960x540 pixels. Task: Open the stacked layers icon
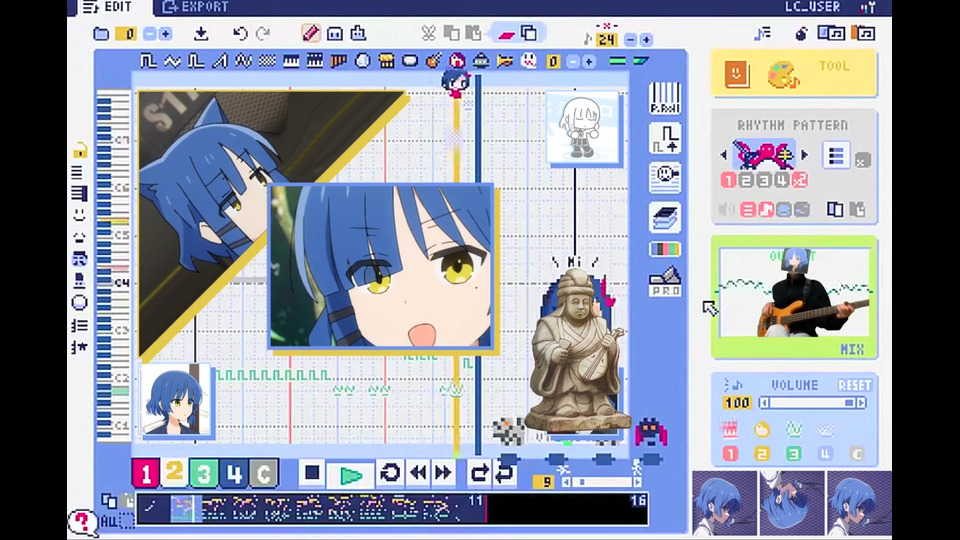coord(665,217)
